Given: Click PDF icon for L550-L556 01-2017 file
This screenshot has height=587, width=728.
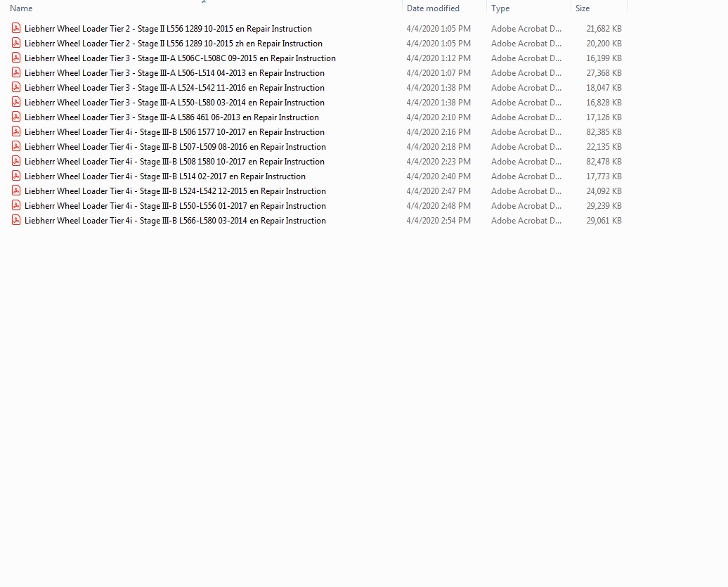Looking at the screenshot, I should pyautogui.click(x=16, y=206).
